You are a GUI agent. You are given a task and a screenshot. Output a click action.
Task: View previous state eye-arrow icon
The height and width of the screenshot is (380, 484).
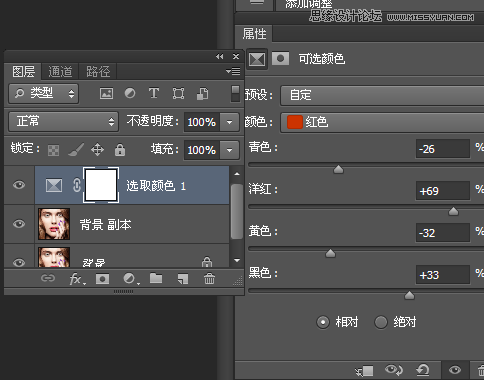(394, 370)
